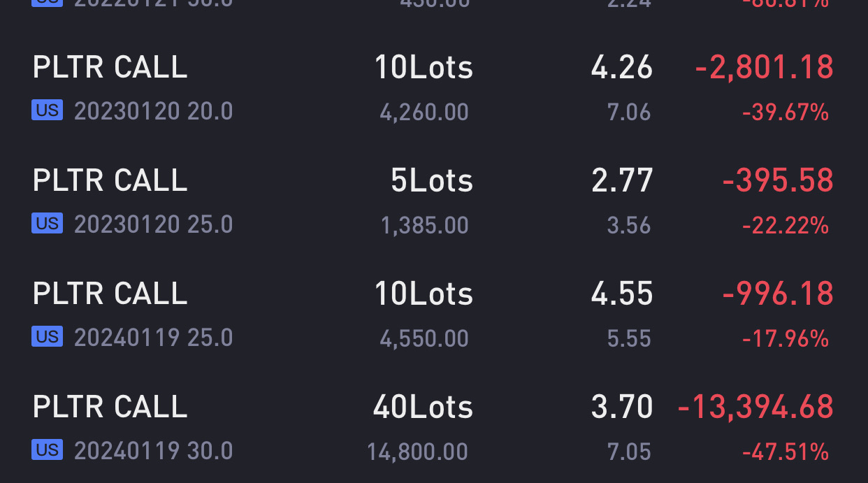Click the US badge beside 20240119 30.0
The image size is (868, 483).
(47, 449)
